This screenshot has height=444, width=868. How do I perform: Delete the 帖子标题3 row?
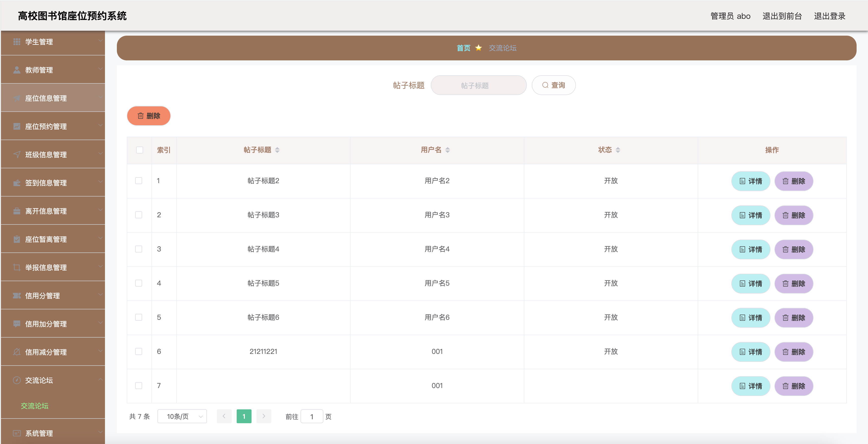point(794,215)
